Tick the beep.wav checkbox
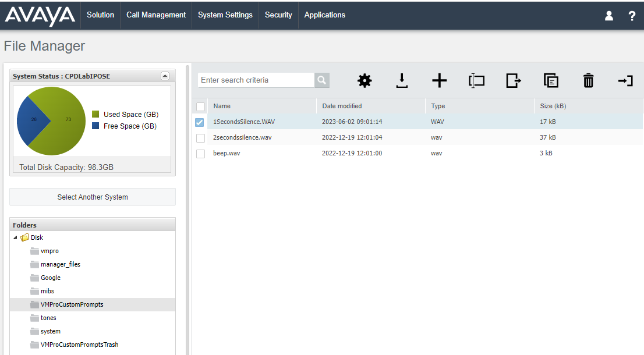Screen dimensions: 644x355 pyautogui.click(x=200, y=154)
